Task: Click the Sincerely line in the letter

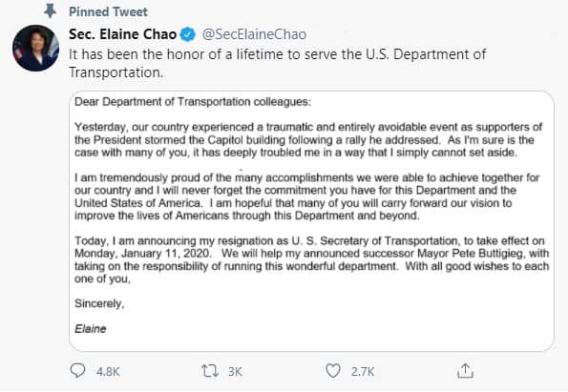Action: [99, 303]
